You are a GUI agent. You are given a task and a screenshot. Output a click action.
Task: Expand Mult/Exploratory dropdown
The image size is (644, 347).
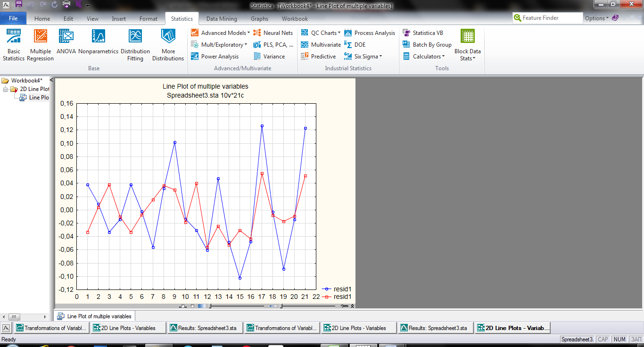tap(219, 45)
